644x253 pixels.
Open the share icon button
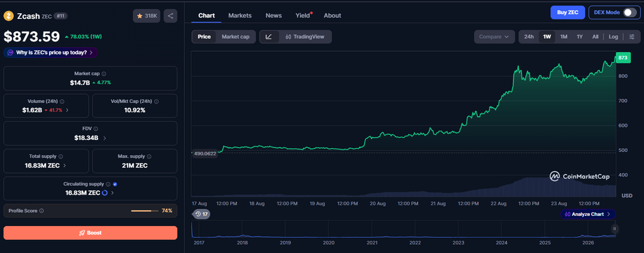point(170,16)
